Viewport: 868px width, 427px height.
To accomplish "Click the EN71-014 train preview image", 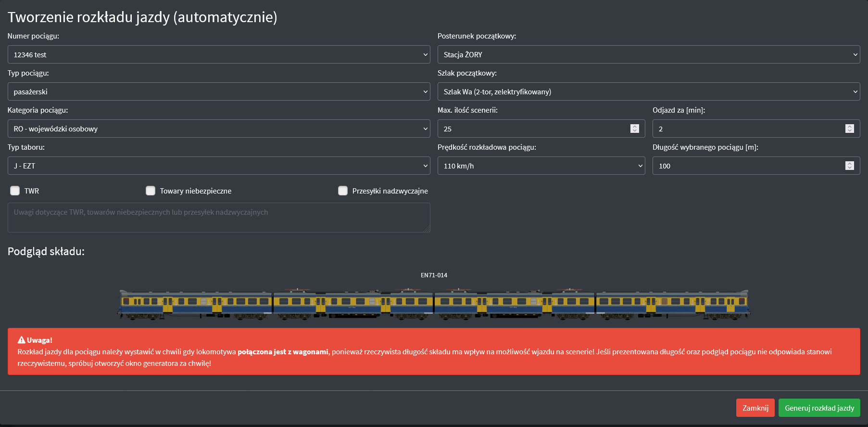I will [434, 304].
